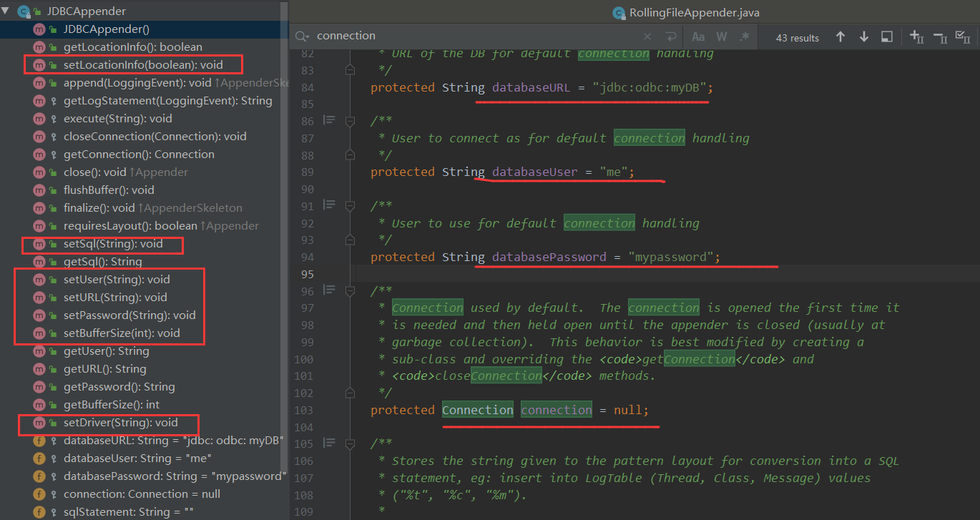Go to next occurrence arrow

863,36
